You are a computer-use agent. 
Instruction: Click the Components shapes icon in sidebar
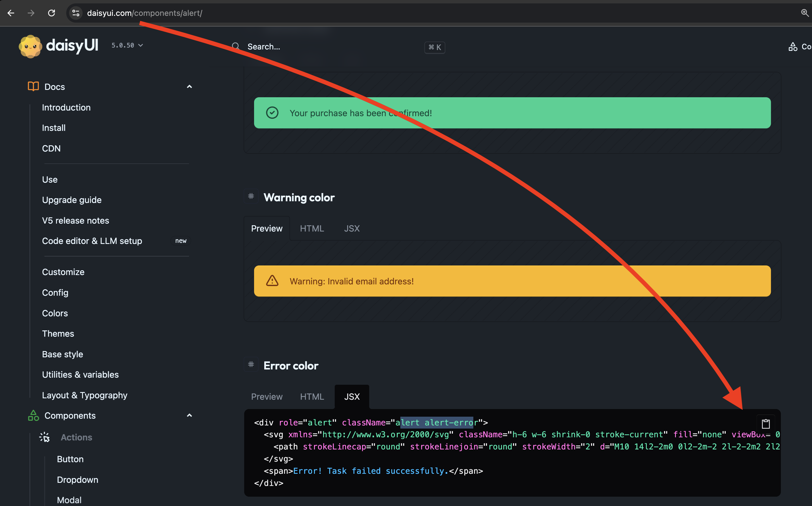click(x=33, y=415)
